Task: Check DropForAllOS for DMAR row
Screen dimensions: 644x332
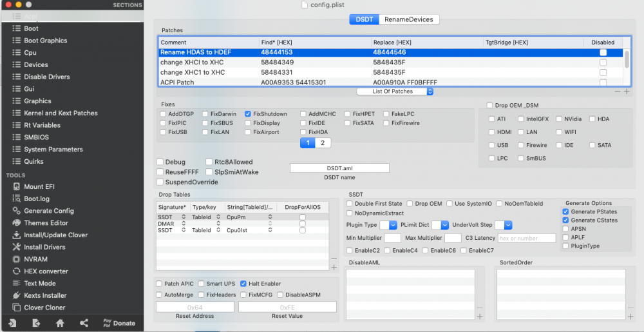Action: 302,224
